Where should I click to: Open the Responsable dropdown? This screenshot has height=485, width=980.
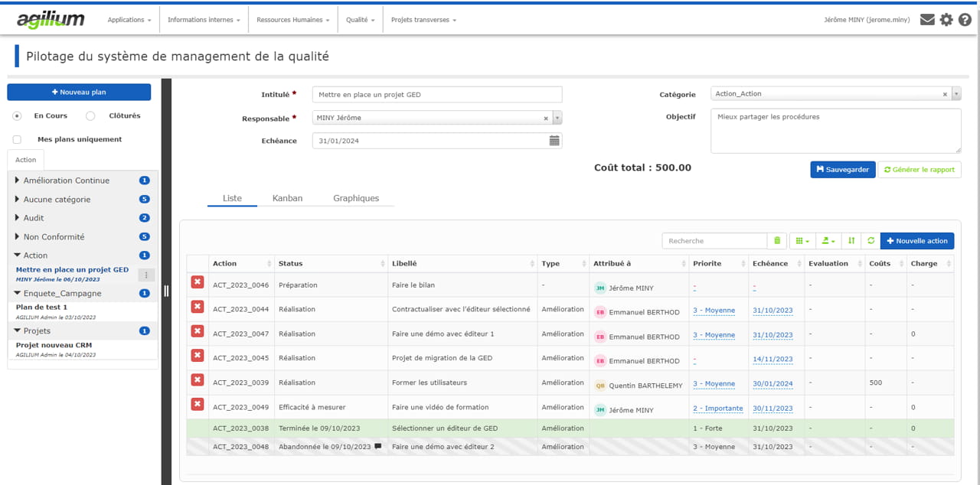(556, 119)
